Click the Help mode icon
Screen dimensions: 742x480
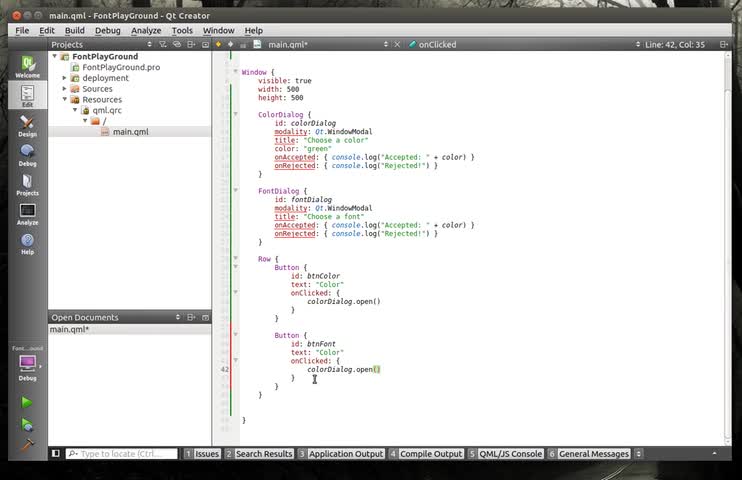click(27, 243)
